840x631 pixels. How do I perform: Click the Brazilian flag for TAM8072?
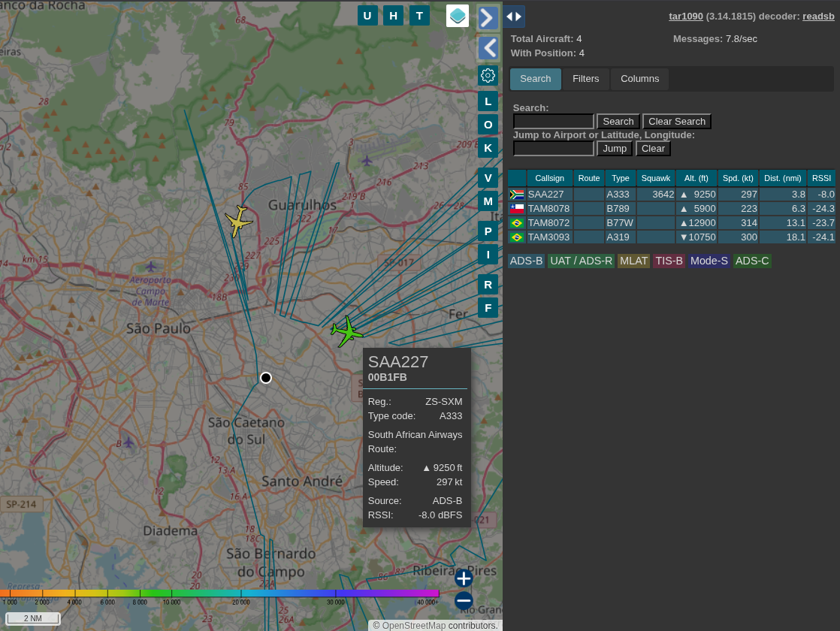(517, 223)
